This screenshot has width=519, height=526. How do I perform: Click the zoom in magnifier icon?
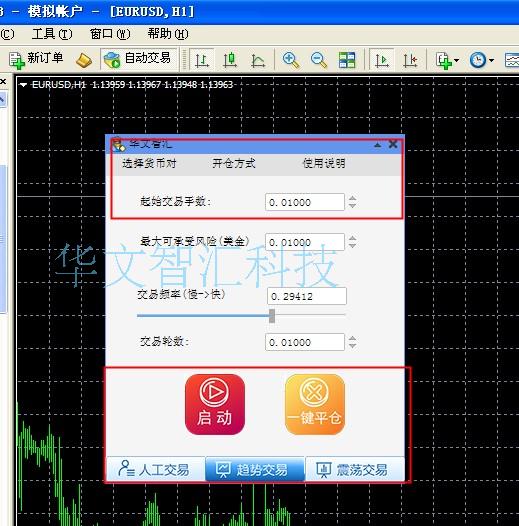pos(291,60)
